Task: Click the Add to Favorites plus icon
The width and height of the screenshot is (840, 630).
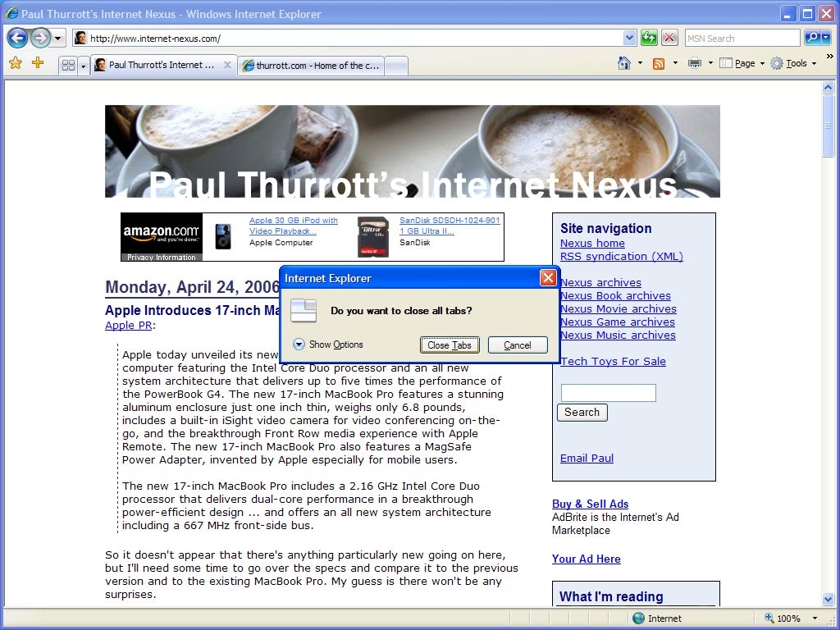Action: tap(37, 63)
